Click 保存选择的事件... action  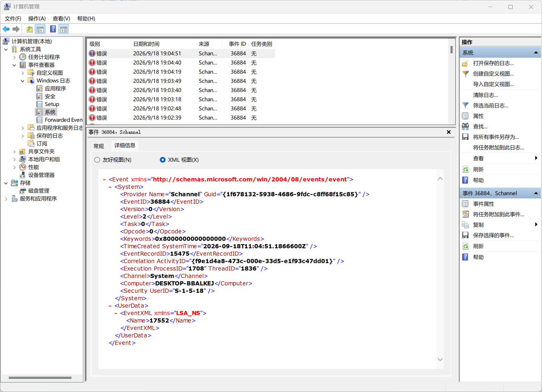coord(493,235)
